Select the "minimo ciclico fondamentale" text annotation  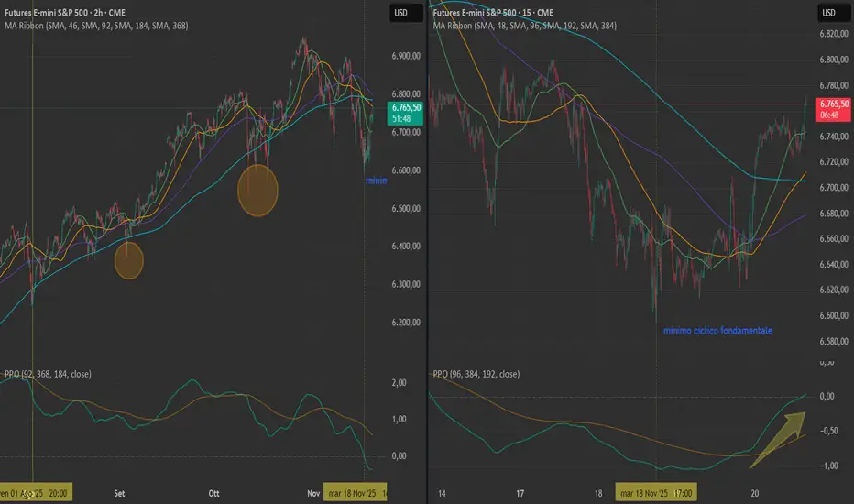point(719,329)
